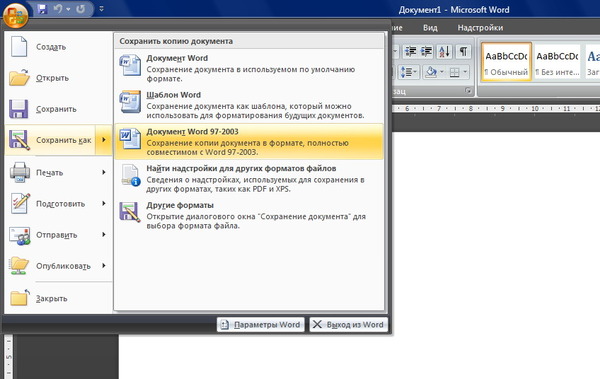Open the Shading color dropdown arrow
600x379 pixels.
tap(442, 72)
